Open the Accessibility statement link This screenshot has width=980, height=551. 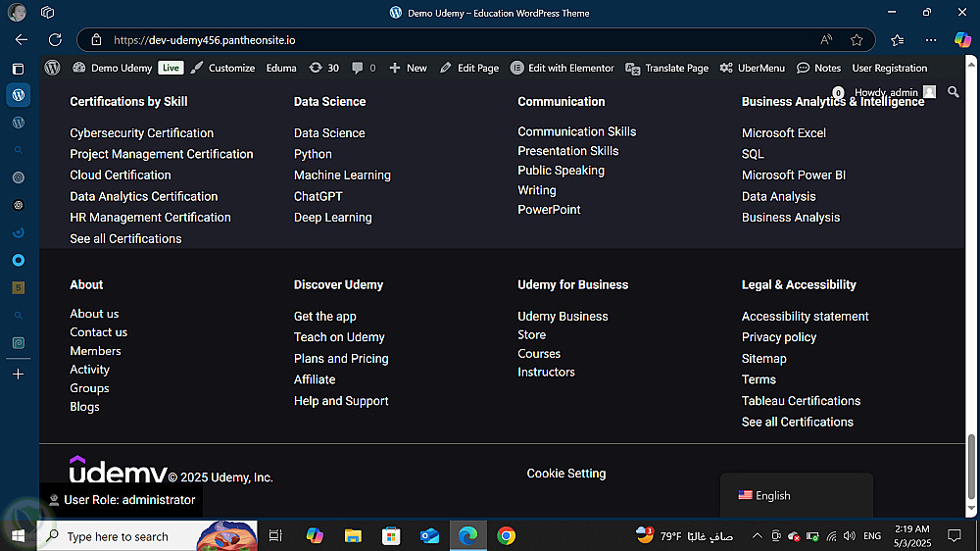click(x=805, y=316)
